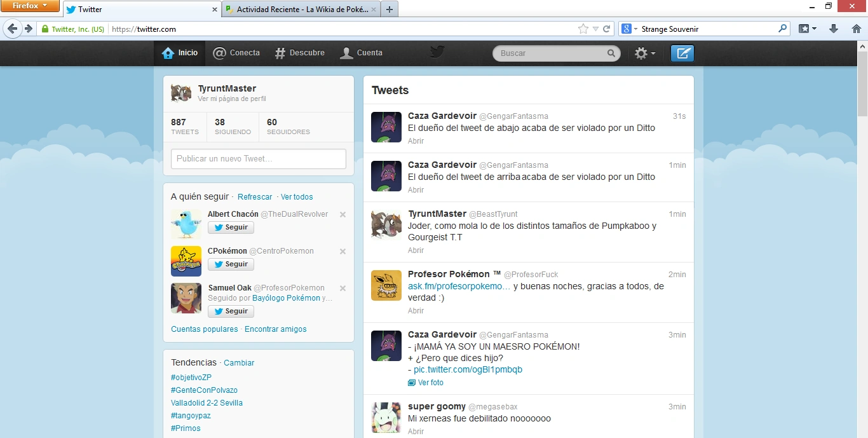Open the settings gear dropdown
868x438 pixels.
645,53
